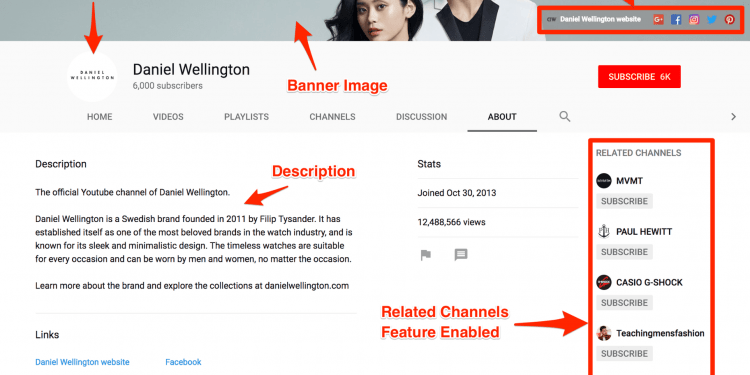The height and width of the screenshot is (375, 750).
Task: Subscribe to the CASIO G-SHOCK channel
Action: pyautogui.click(x=624, y=303)
